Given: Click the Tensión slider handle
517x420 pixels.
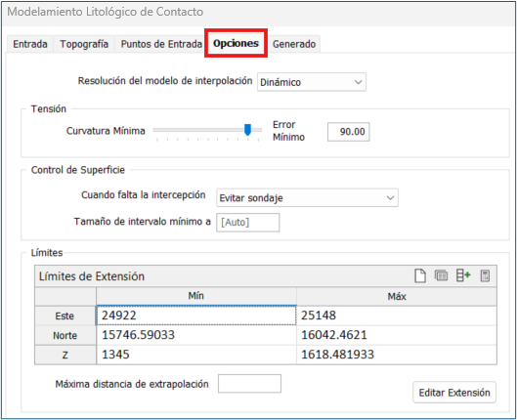Looking at the screenshot, I should (x=247, y=130).
